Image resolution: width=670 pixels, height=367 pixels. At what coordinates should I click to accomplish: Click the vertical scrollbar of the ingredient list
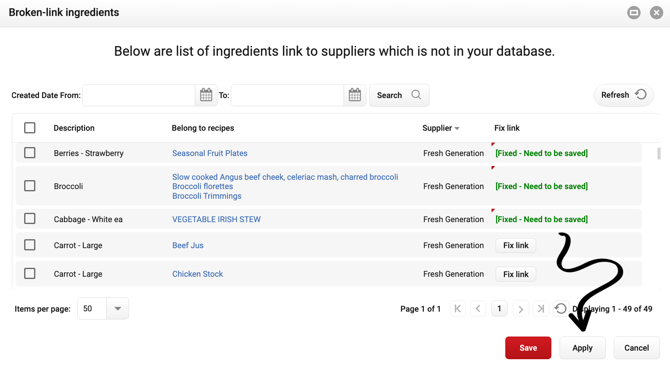(659, 153)
